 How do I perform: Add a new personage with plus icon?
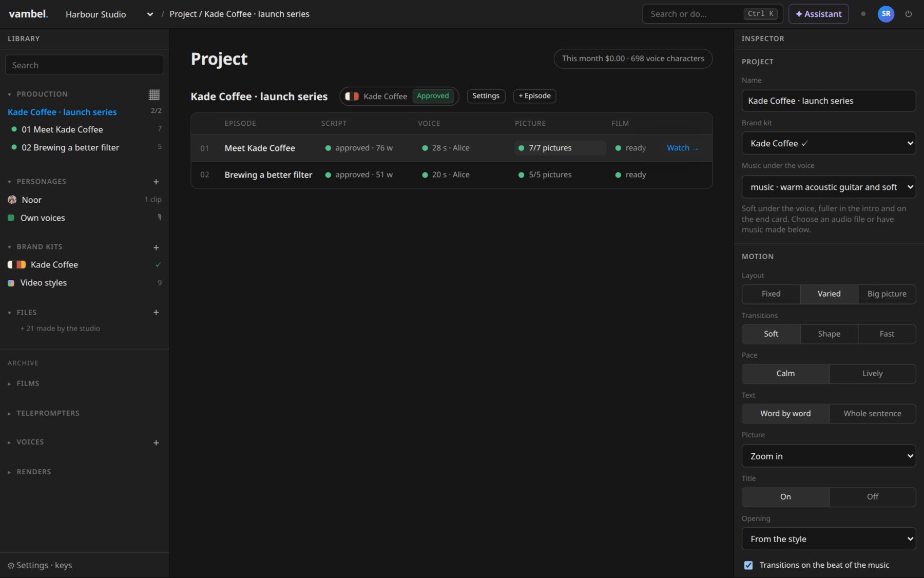tap(156, 182)
